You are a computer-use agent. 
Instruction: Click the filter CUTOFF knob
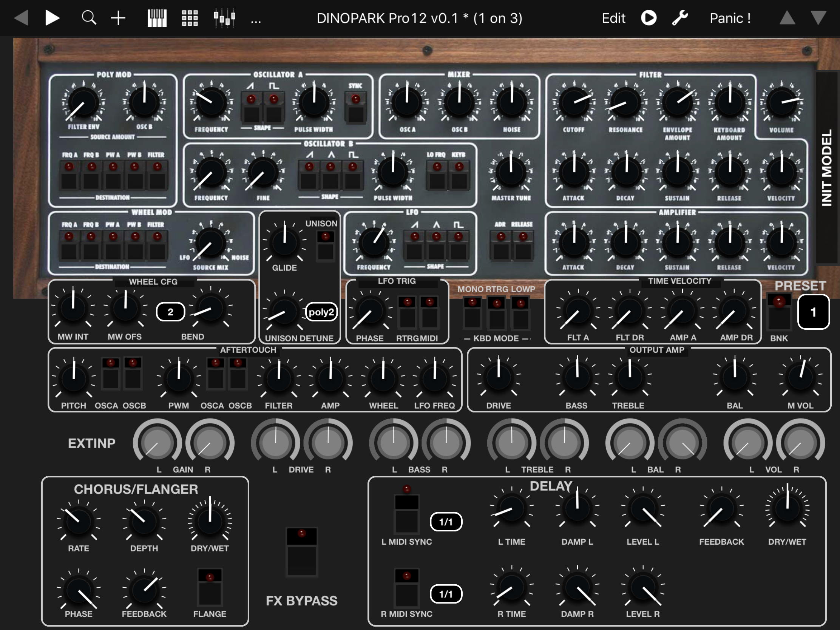pyautogui.click(x=574, y=102)
